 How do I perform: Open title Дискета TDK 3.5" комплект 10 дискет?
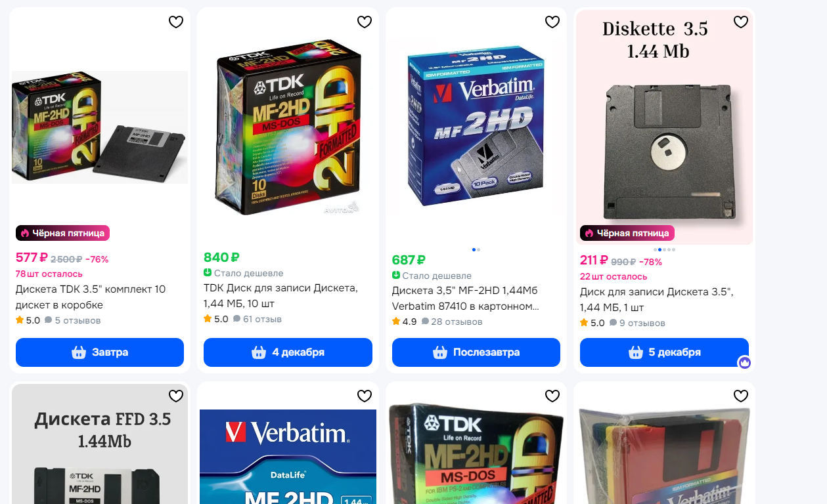tap(91, 297)
